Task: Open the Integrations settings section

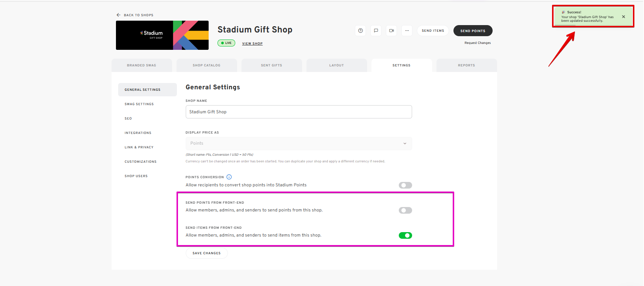Action: 138,133
